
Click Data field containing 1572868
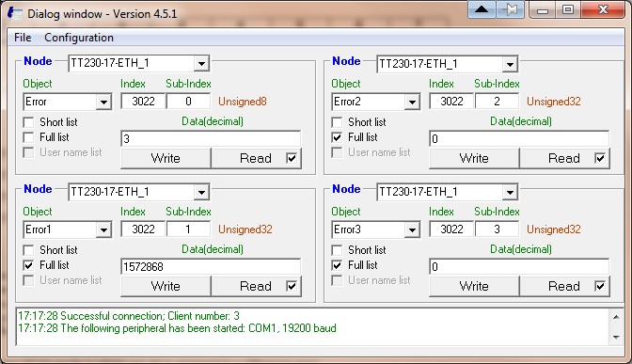tap(211, 266)
